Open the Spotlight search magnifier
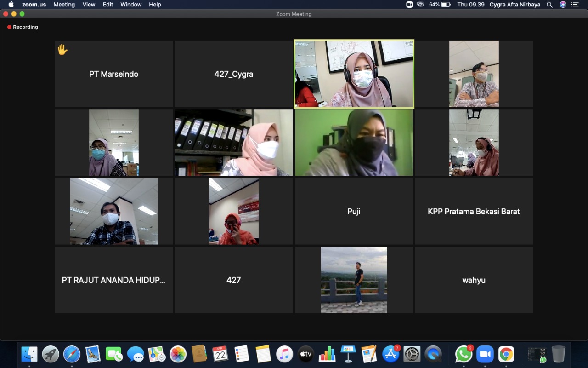This screenshot has width=588, height=368. pos(549,5)
